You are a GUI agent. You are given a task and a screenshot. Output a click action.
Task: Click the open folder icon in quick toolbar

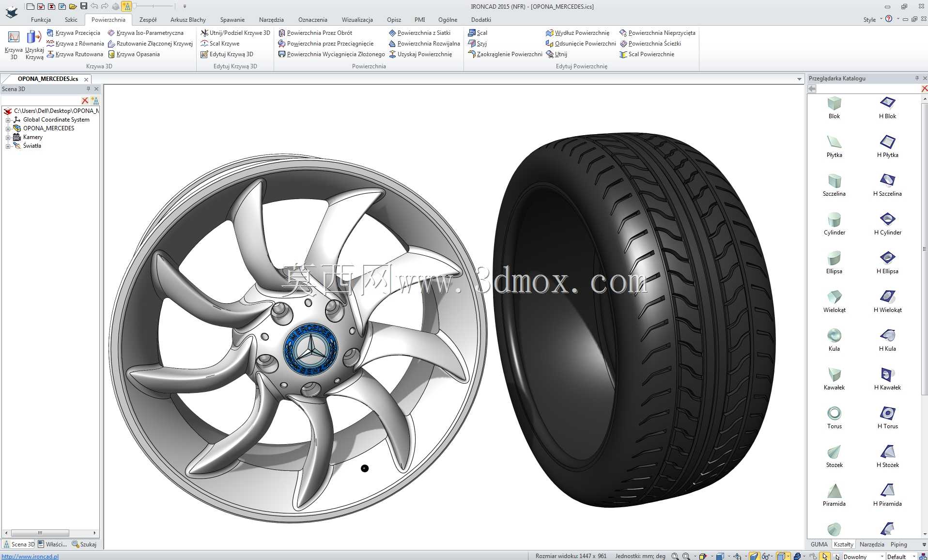(x=73, y=6)
